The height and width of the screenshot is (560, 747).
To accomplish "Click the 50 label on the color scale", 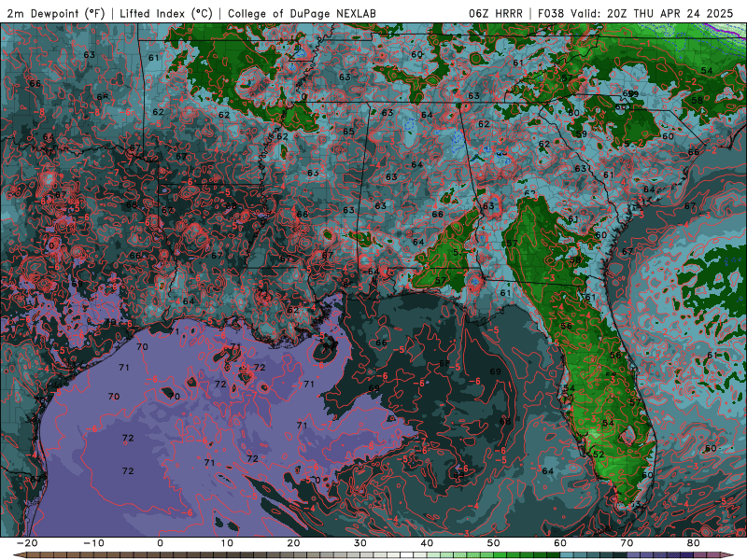I will [494, 543].
